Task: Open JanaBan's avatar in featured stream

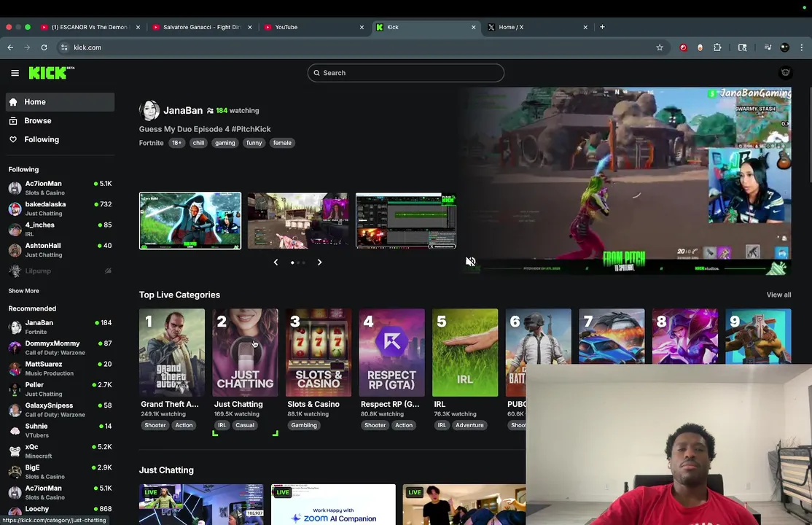Action: 149,110
